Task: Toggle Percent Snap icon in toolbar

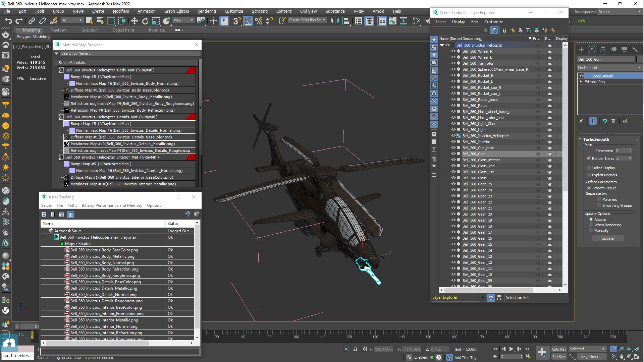Action: tap(259, 21)
